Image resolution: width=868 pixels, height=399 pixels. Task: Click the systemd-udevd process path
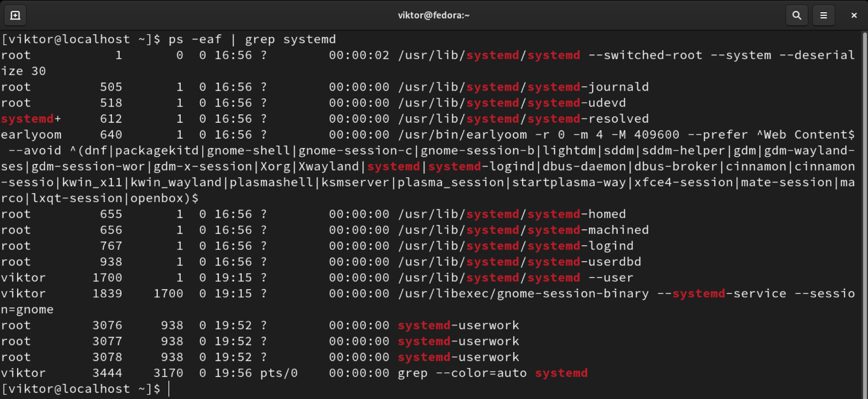click(x=512, y=103)
